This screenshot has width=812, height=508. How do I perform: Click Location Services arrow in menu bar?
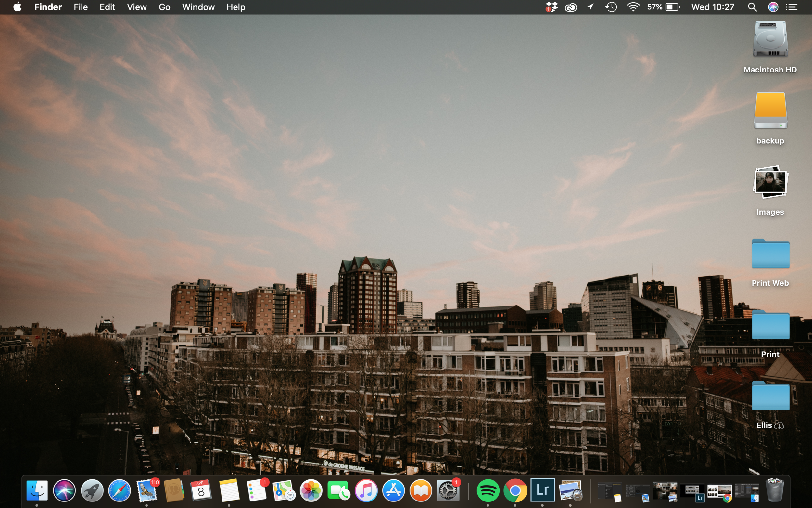pyautogui.click(x=590, y=7)
